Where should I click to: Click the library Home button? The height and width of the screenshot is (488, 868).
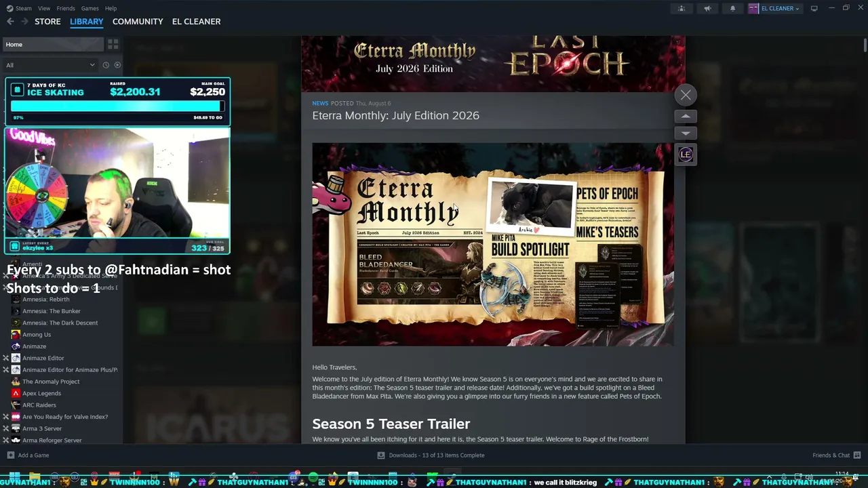coord(53,44)
